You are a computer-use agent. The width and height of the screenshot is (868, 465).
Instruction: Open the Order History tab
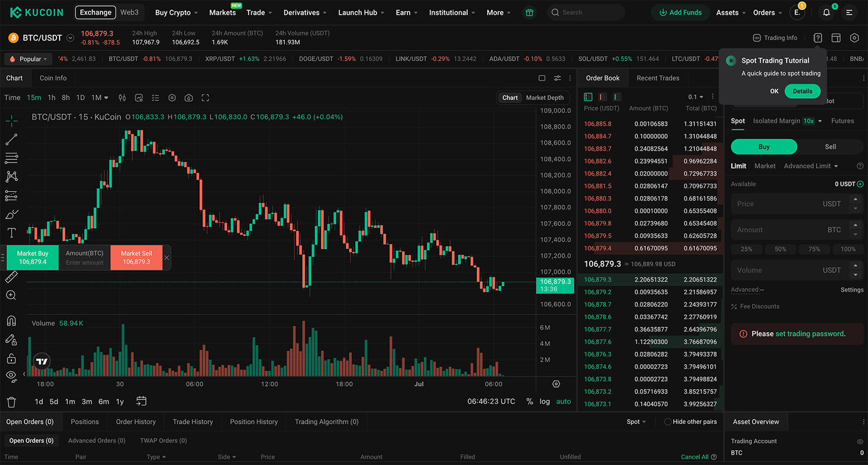(136, 422)
